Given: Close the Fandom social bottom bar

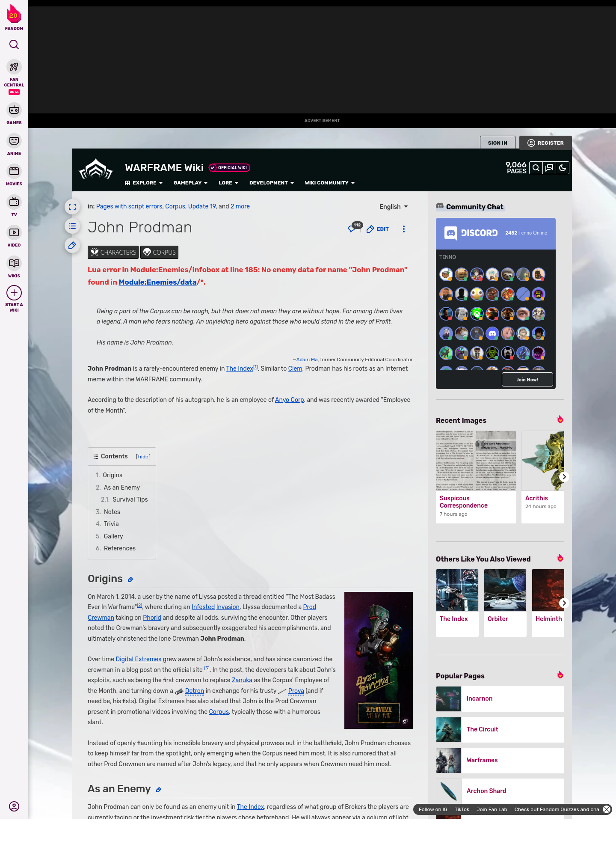Looking at the screenshot, I should pyautogui.click(x=607, y=809).
